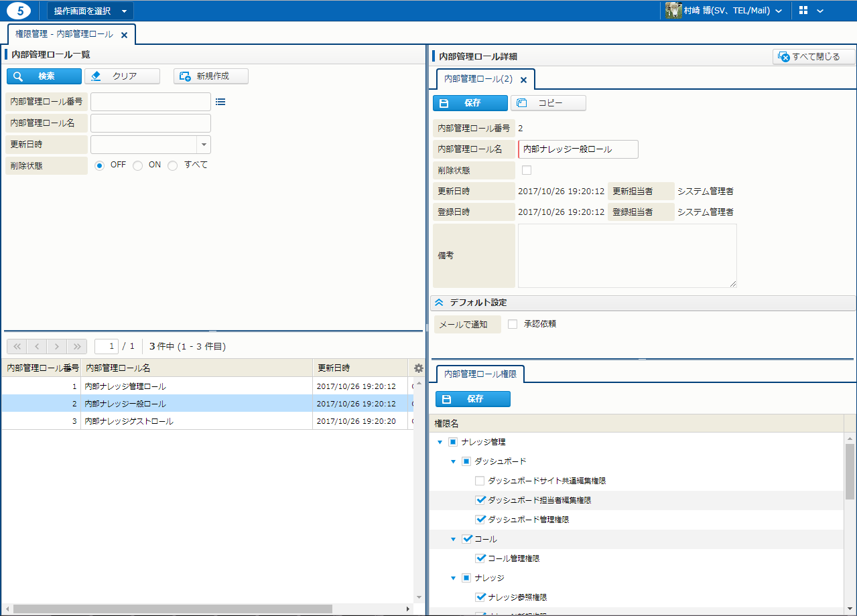Check ダッシュボードサイト共通編集権限 permission
Viewport: 857px width, 616px height.
click(480, 481)
